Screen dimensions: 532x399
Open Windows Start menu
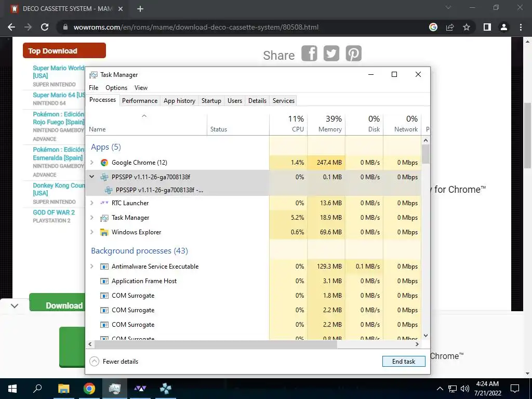[x=12, y=389]
